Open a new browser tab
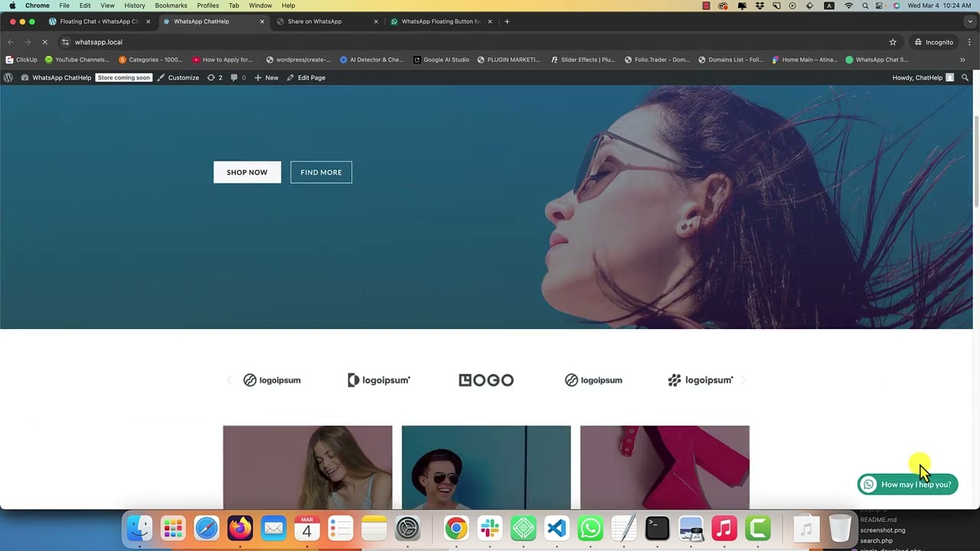This screenshot has height=551, width=980. (507, 21)
